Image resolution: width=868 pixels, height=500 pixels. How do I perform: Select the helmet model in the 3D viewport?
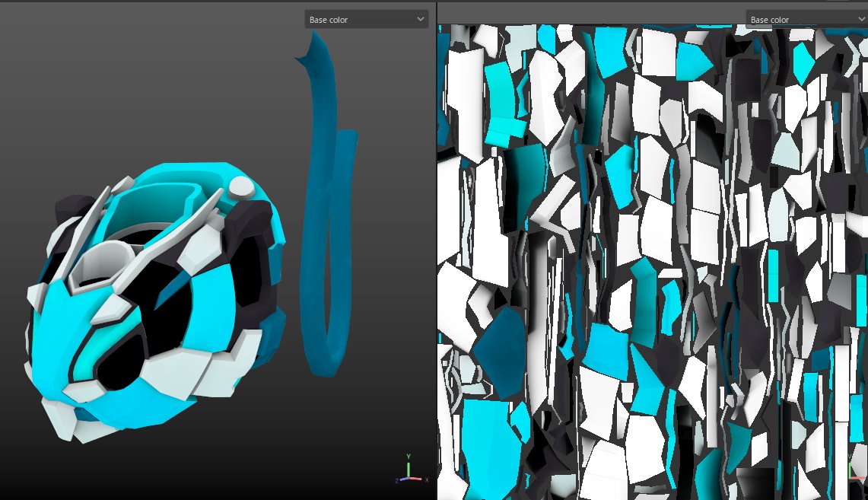tap(155, 302)
